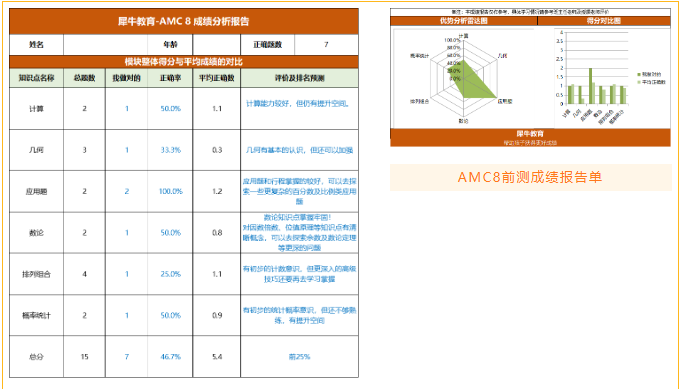Click the comment beginning 有初步的计数意识
680x389 pixels.
[x=300, y=274]
